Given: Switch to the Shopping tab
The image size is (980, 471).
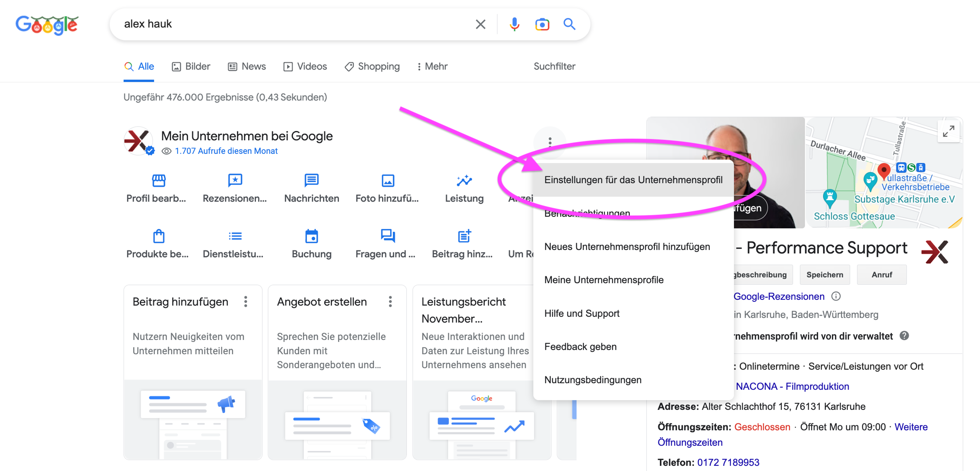Looking at the screenshot, I should (x=372, y=66).
